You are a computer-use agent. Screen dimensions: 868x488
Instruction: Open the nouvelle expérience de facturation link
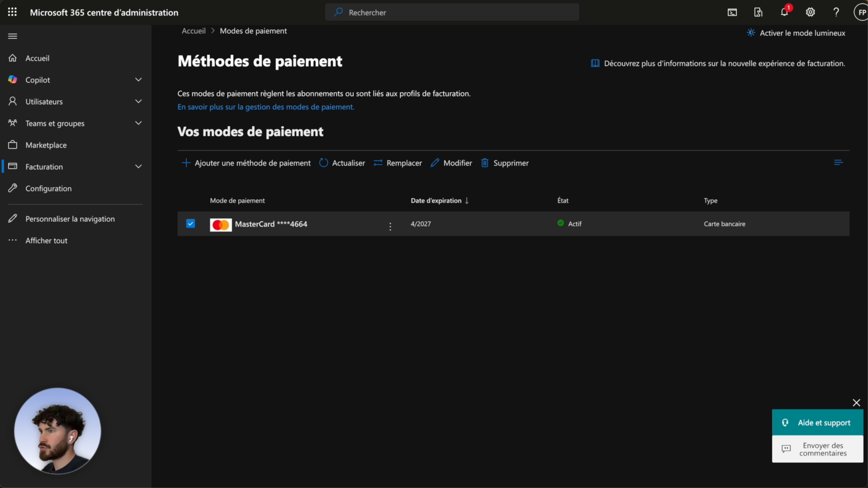pyautogui.click(x=718, y=63)
